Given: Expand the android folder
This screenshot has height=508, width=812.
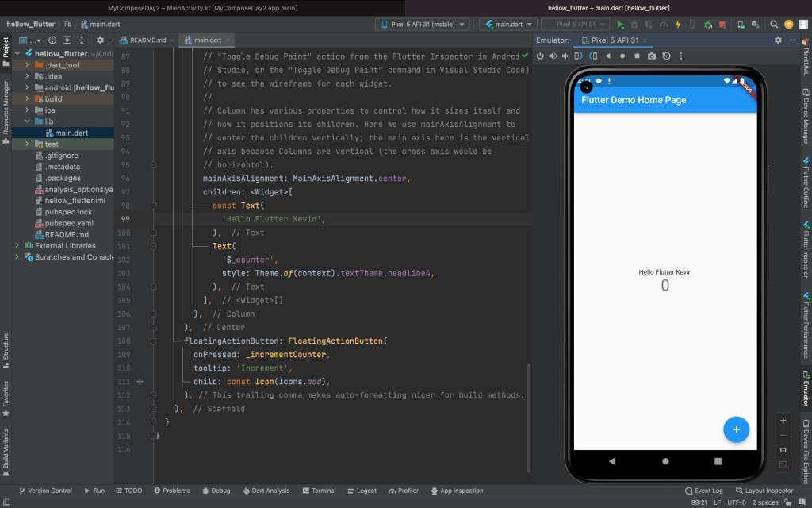Looking at the screenshot, I should (x=27, y=87).
